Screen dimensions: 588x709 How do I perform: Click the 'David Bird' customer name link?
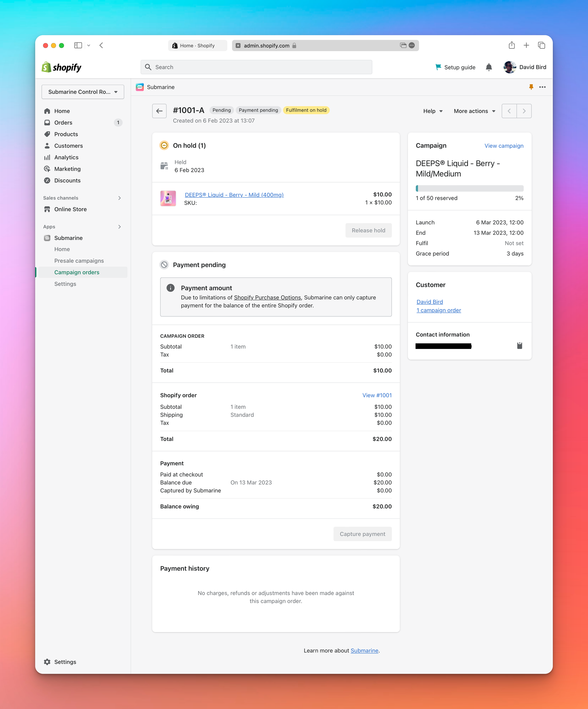[x=429, y=302]
